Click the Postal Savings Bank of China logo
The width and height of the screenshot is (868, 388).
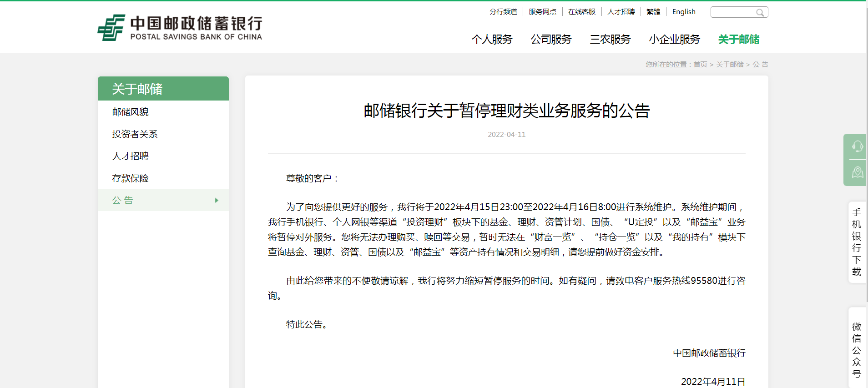pos(180,28)
